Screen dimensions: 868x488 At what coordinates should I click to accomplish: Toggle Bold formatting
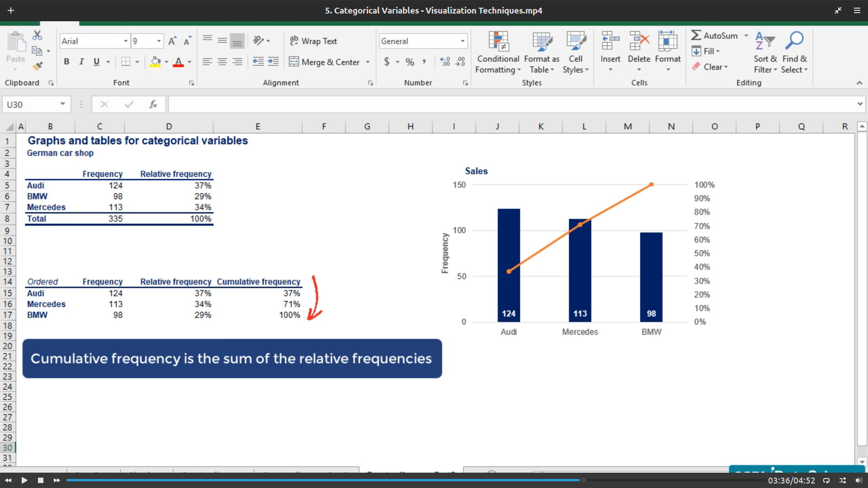click(x=66, y=62)
